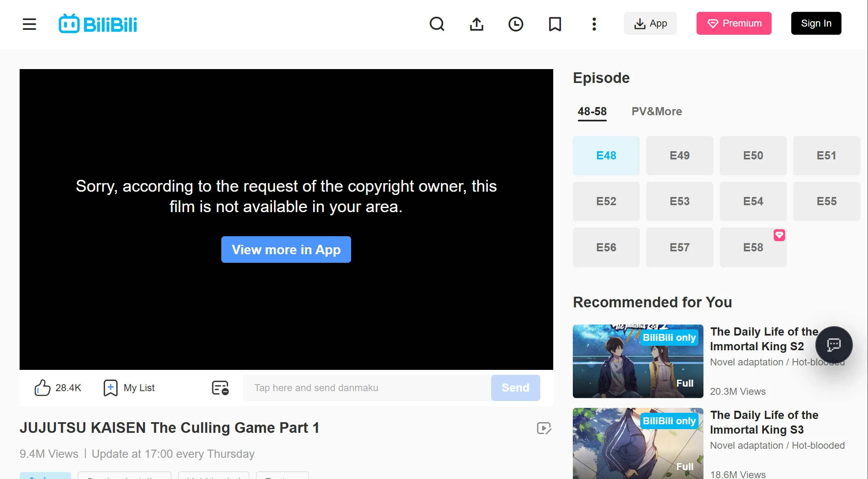Image resolution: width=868 pixels, height=479 pixels.
Task: Click the "20.3M Views" text
Action: (738, 391)
